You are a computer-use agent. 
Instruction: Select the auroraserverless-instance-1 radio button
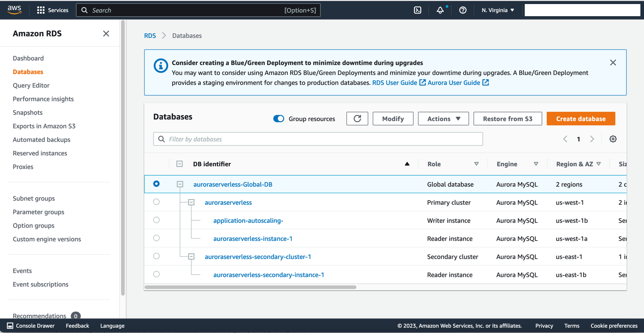pos(156,238)
